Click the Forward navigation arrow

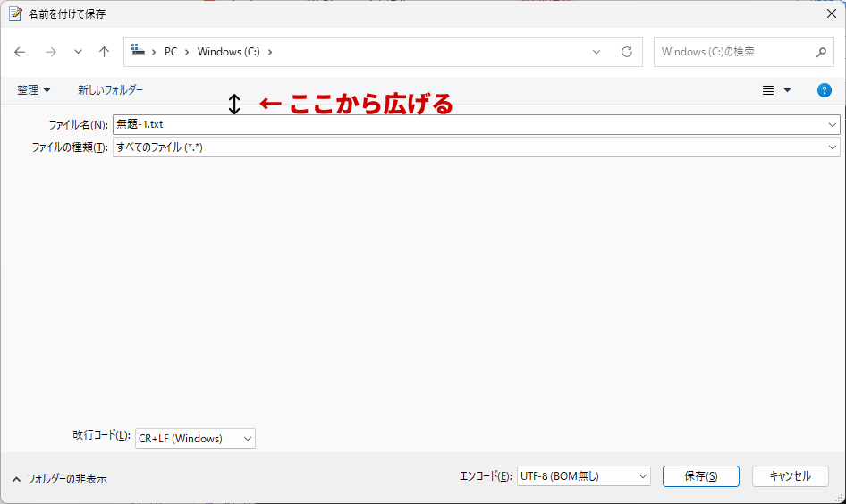(x=50, y=52)
